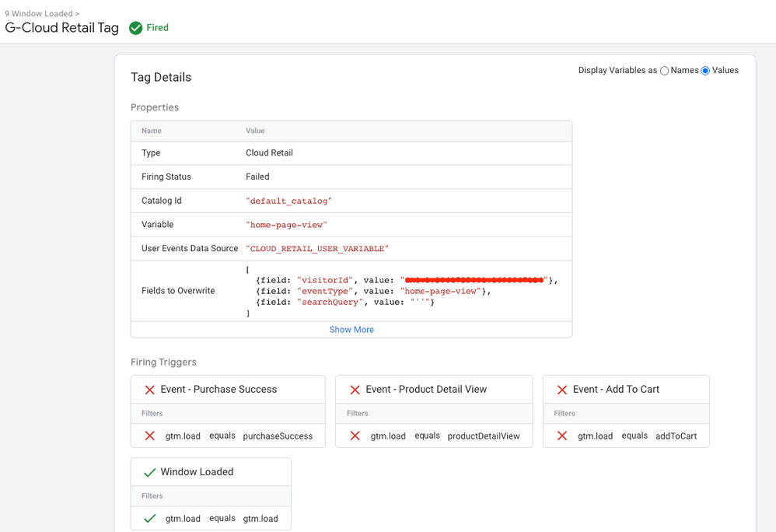
Task: Click the "searchQuery" field text
Action: pyautogui.click(x=330, y=302)
